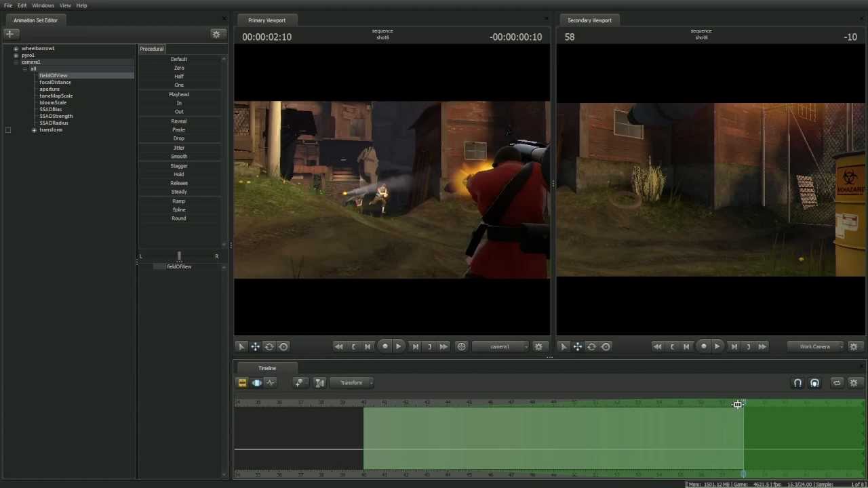The height and width of the screenshot is (488, 868).
Task: Step to previous frame in Secondary Viewport
Action: click(686, 346)
